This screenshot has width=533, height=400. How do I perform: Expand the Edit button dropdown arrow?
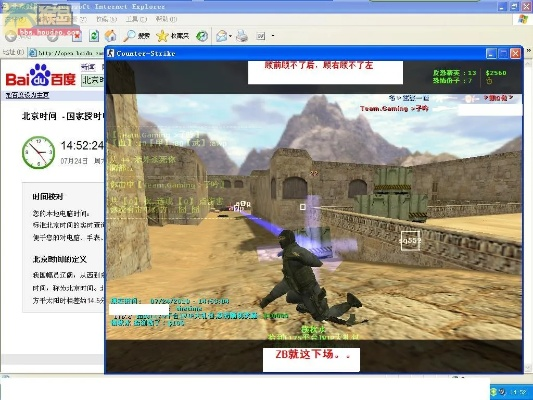pos(273,36)
